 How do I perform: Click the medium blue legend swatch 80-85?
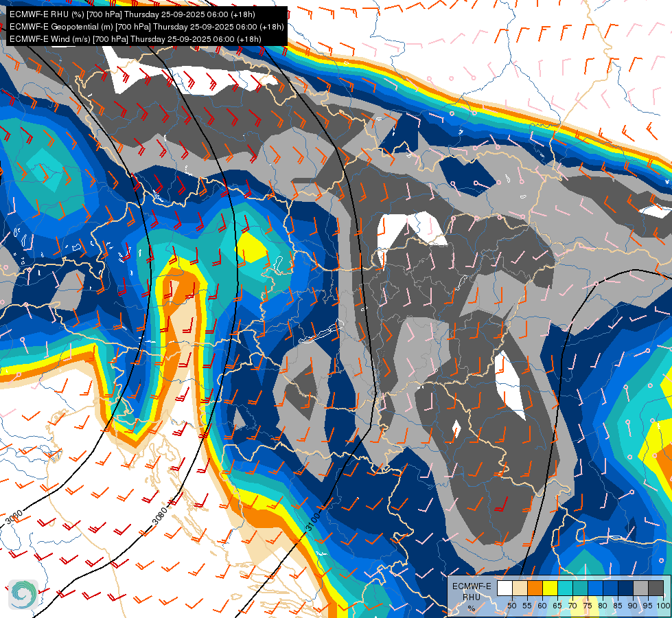(x=611, y=588)
